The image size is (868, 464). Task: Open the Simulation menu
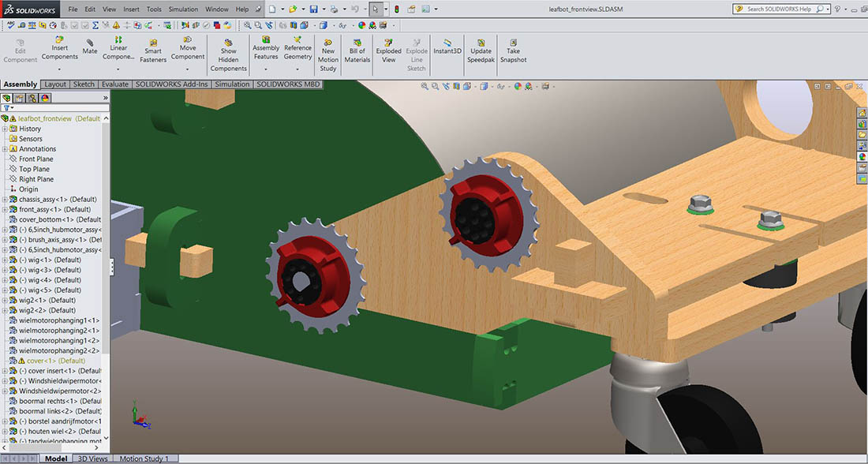183,9
